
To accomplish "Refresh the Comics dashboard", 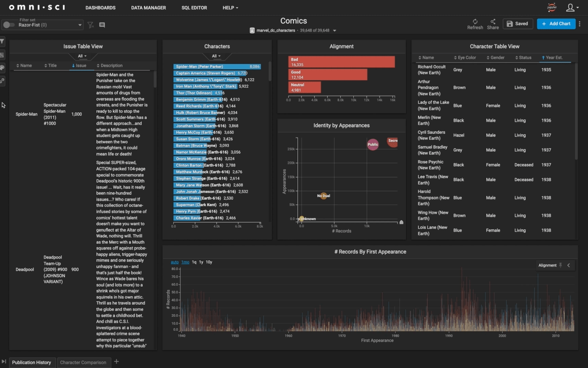I will pos(475,24).
